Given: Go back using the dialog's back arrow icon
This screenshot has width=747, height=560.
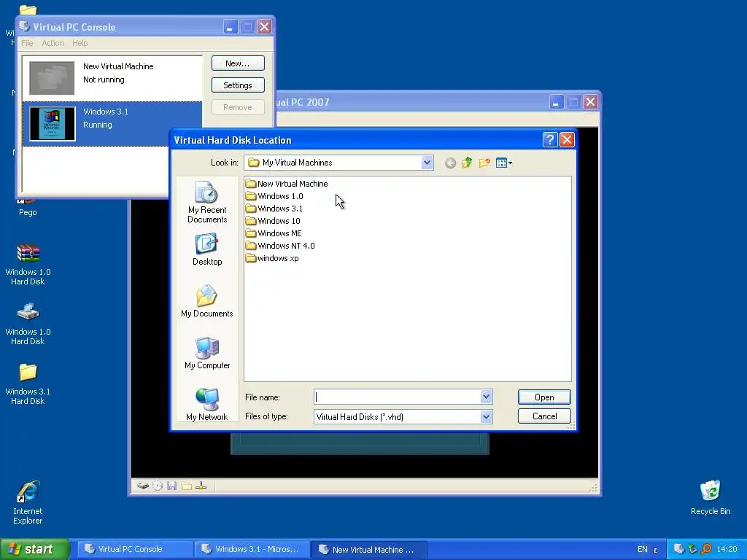Looking at the screenshot, I should pyautogui.click(x=450, y=163).
